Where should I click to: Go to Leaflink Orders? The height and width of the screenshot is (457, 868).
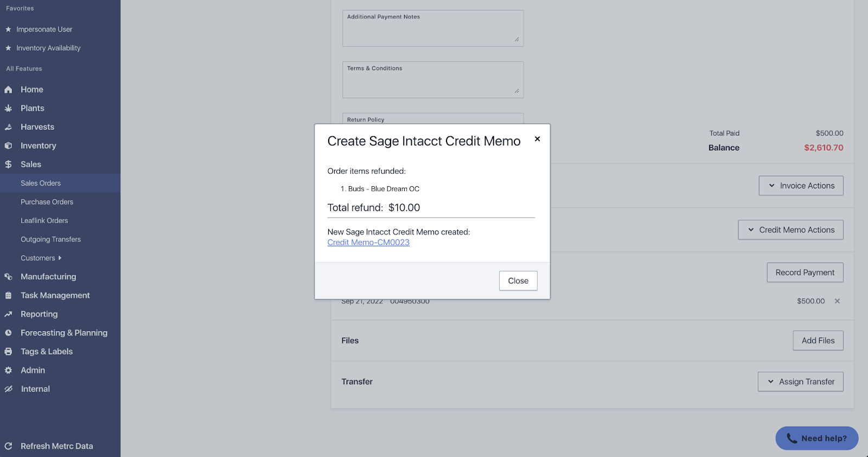tap(44, 221)
